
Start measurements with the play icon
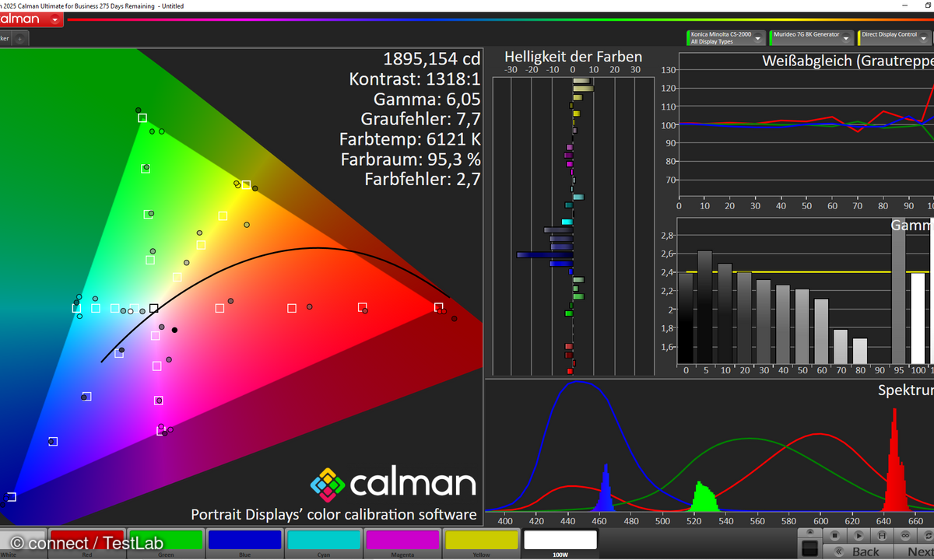859,535
